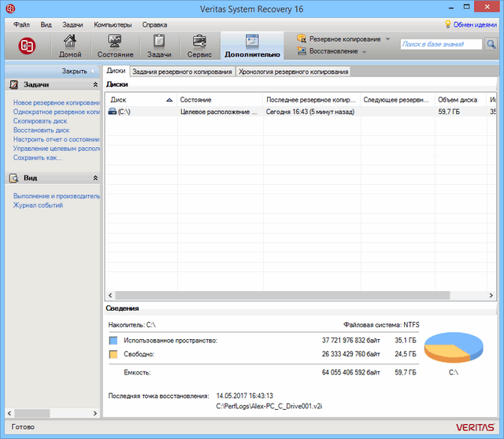Click Однократное резервное копирование link
This screenshot has width=504, height=439.
pyautogui.click(x=57, y=112)
